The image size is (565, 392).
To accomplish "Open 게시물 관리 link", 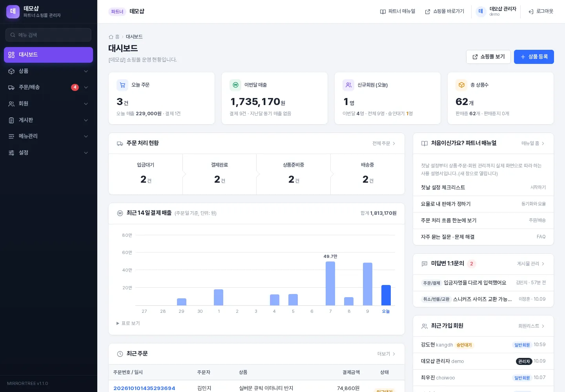I will (531, 264).
